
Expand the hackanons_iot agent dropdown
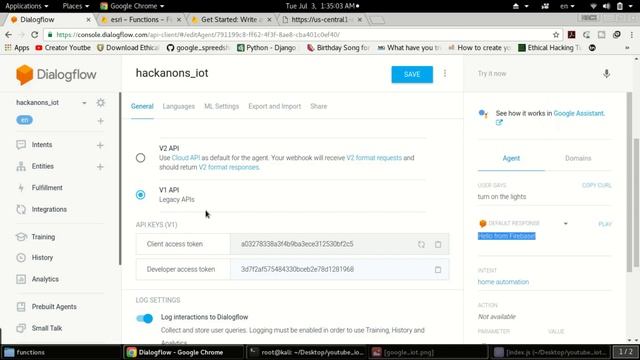pyautogui.click(x=84, y=103)
